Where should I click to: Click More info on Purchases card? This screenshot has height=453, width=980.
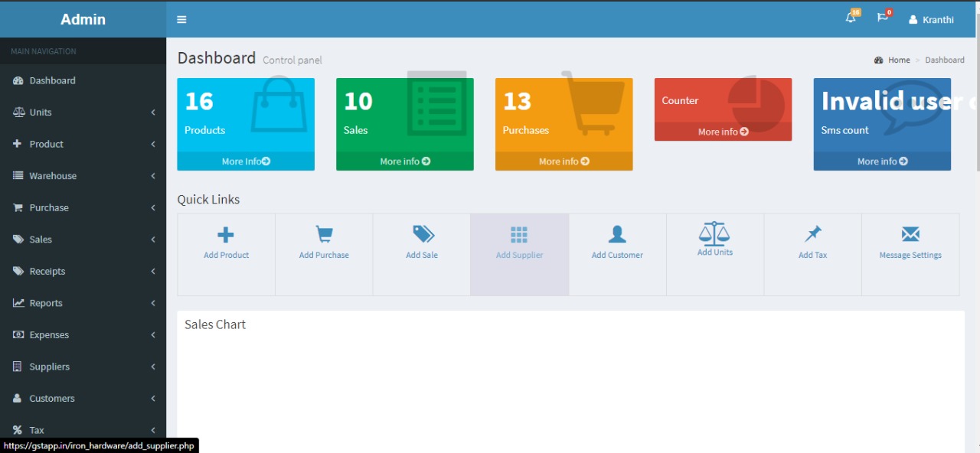pyautogui.click(x=563, y=161)
